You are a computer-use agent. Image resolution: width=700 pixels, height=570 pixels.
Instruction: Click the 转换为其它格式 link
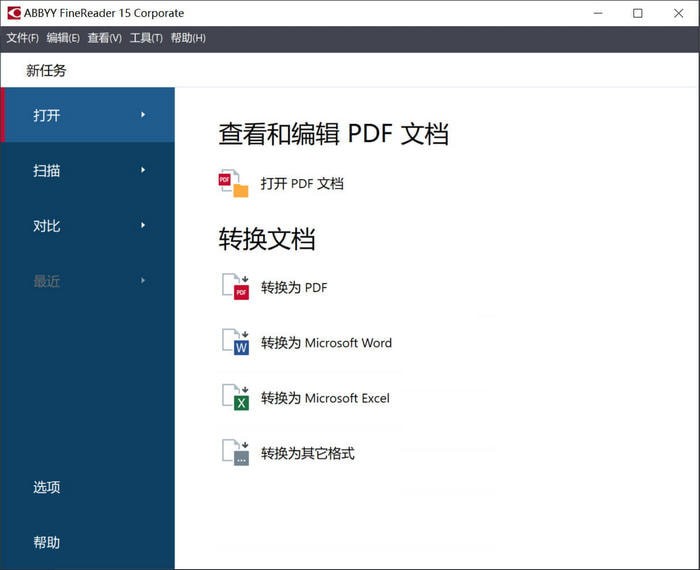(308, 453)
